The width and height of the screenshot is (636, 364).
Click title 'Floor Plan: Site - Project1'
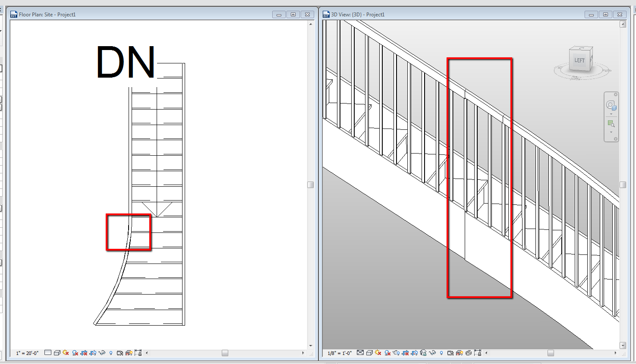[x=47, y=15]
